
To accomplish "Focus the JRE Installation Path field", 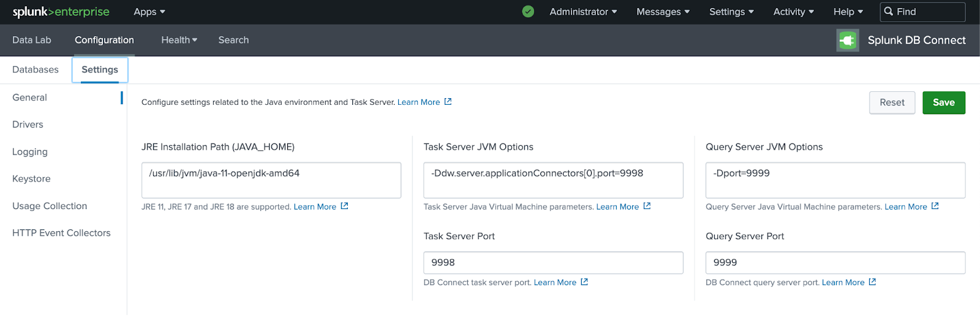I will click(x=271, y=180).
